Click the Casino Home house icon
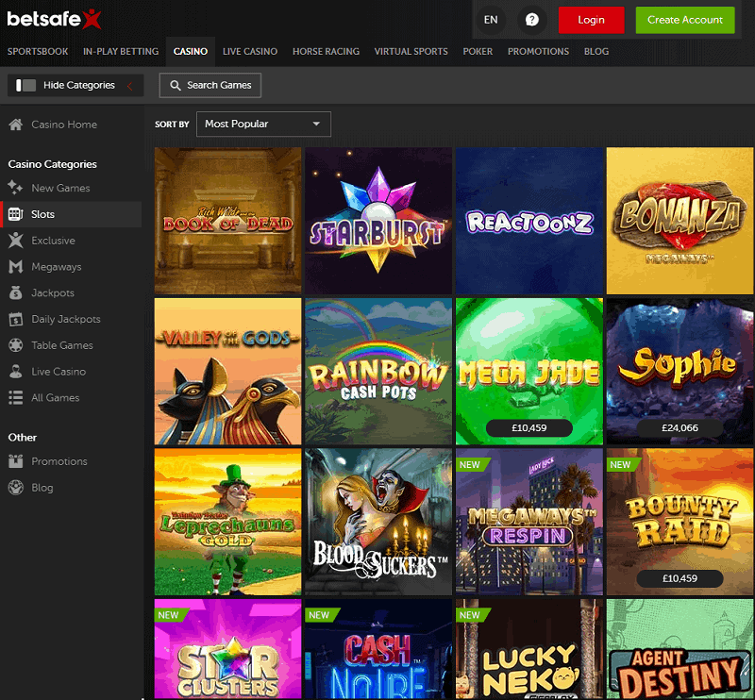The image size is (755, 700). [x=15, y=125]
